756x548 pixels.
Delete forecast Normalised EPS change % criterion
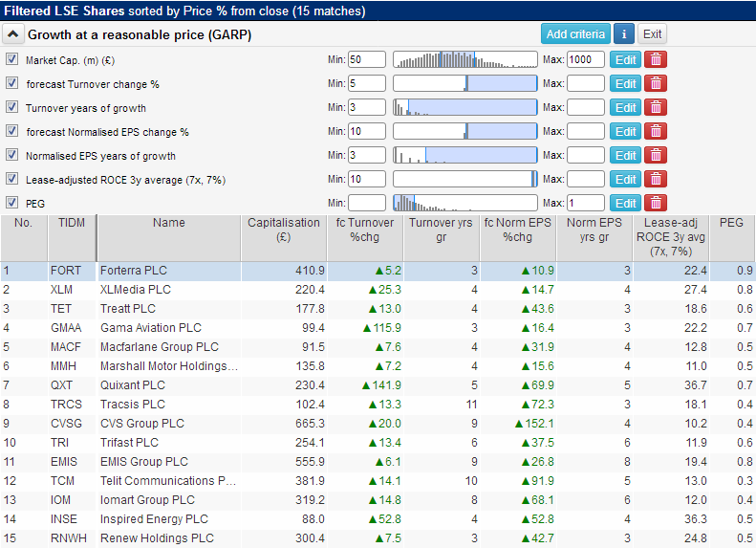pyautogui.click(x=656, y=131)
